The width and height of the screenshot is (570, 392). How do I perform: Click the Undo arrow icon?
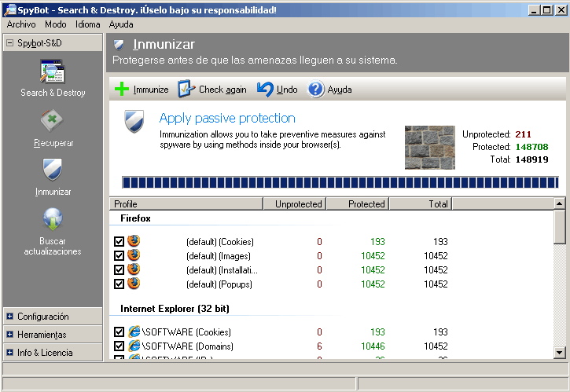click(x=266, y=90)
